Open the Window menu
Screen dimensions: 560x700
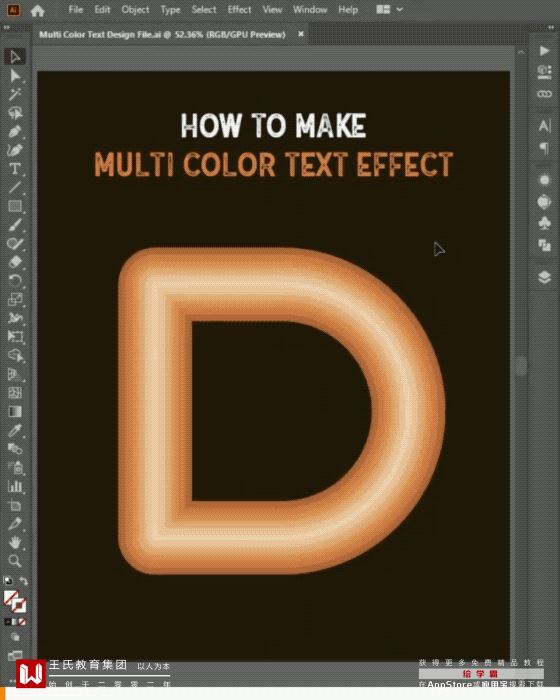coord(310,9)
